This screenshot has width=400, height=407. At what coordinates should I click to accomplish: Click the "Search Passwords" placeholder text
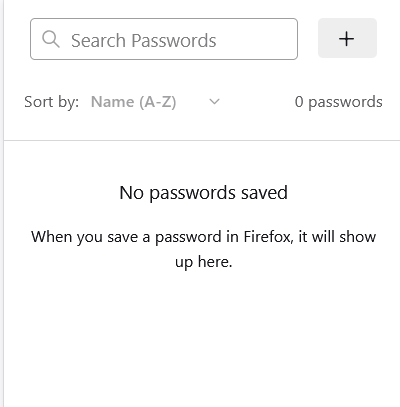click(x=144, y=41)
